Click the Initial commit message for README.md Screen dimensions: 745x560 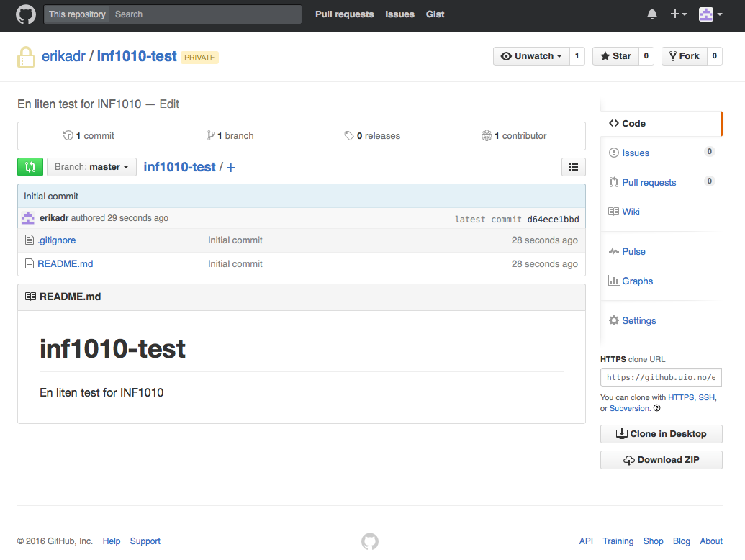[235, 263]
